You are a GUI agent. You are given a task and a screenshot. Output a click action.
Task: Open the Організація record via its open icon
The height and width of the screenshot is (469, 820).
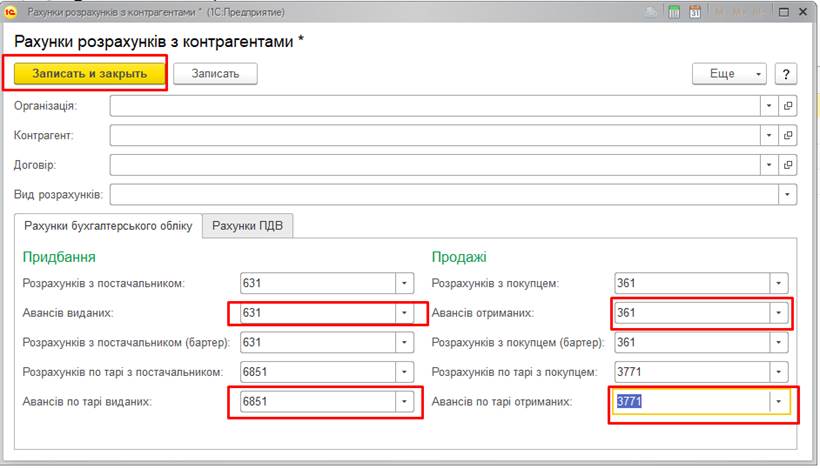[x=788, y=105]
